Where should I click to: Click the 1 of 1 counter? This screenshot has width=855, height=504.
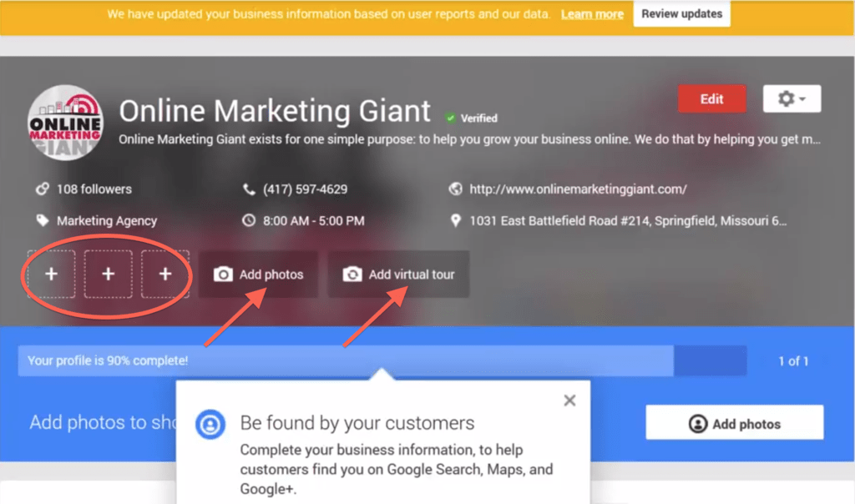coord(793,361)
